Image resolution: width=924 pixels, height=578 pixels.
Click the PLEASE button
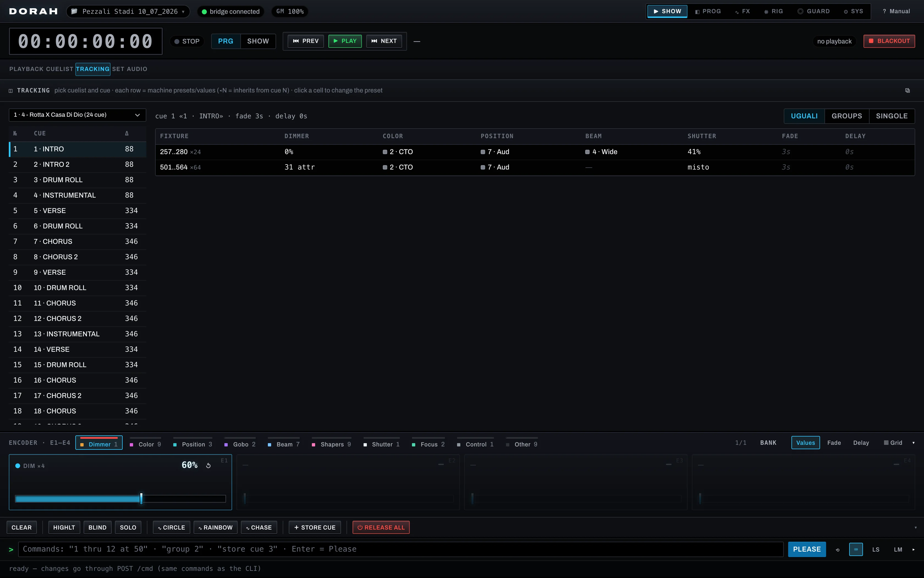[807, 549]
